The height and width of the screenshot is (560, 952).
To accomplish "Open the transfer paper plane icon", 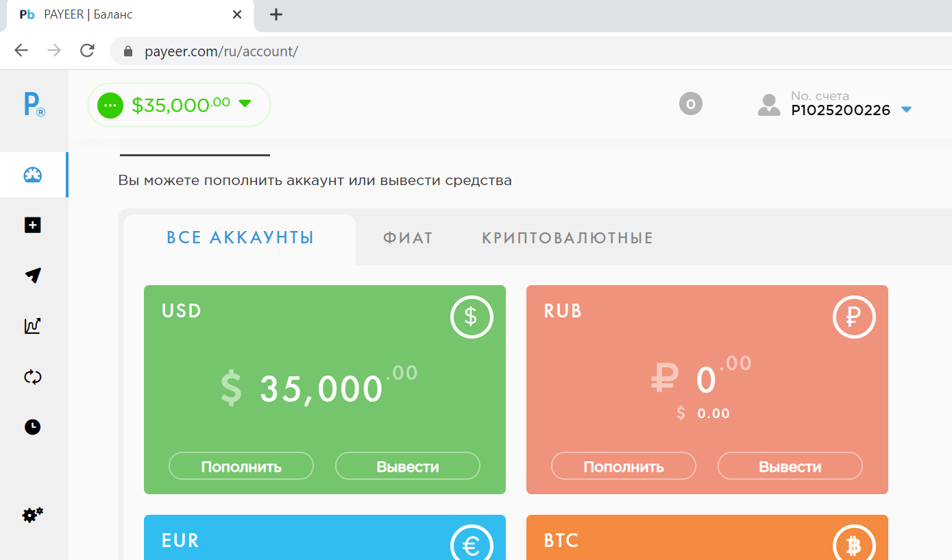I will pos(33,275).
